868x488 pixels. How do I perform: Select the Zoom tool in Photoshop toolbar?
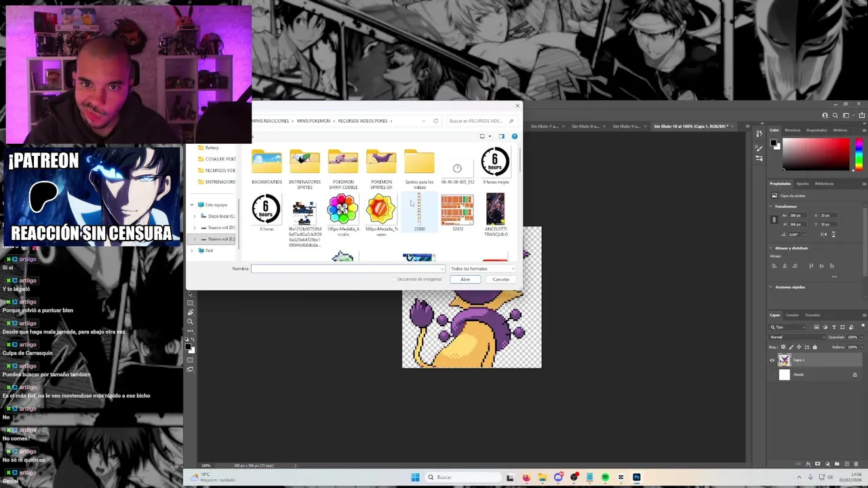click(190, 321)
